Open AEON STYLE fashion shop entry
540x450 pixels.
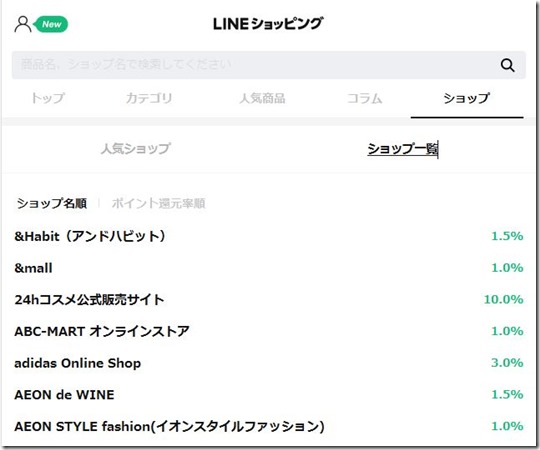tap(269, 426)
